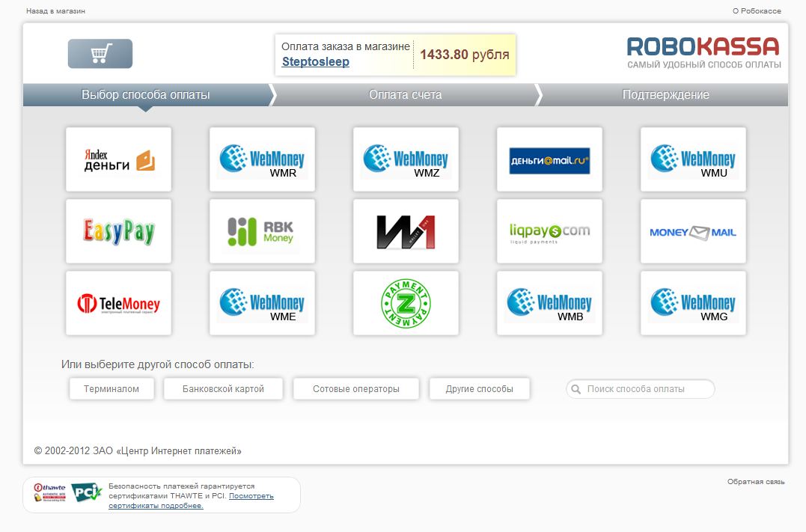Click the Банковской картой button
This screenshot has width=806, height=532.
(x=223, y=389)
